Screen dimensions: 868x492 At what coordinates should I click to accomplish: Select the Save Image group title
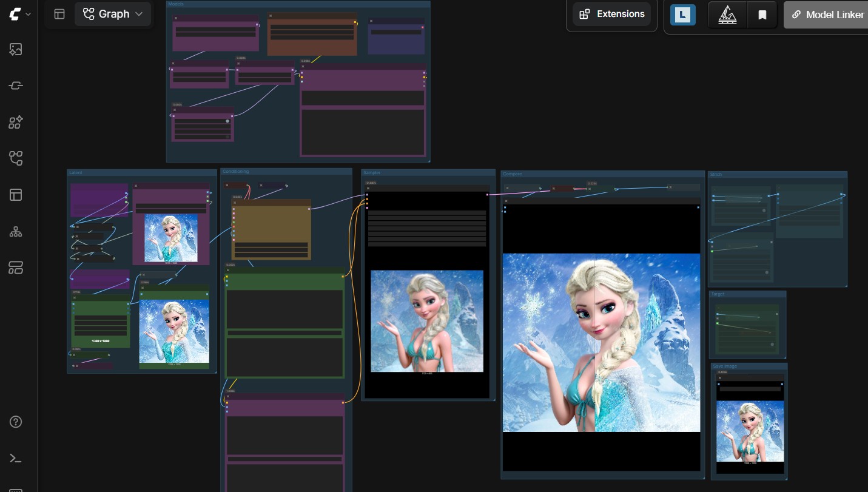click(x=725, y=366)
